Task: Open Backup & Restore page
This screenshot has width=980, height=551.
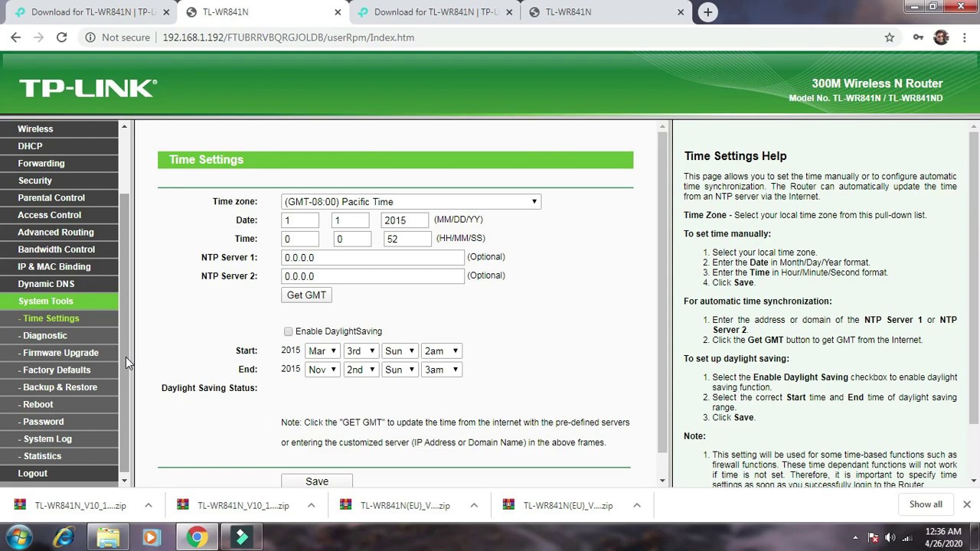Action: coord(59,387)
